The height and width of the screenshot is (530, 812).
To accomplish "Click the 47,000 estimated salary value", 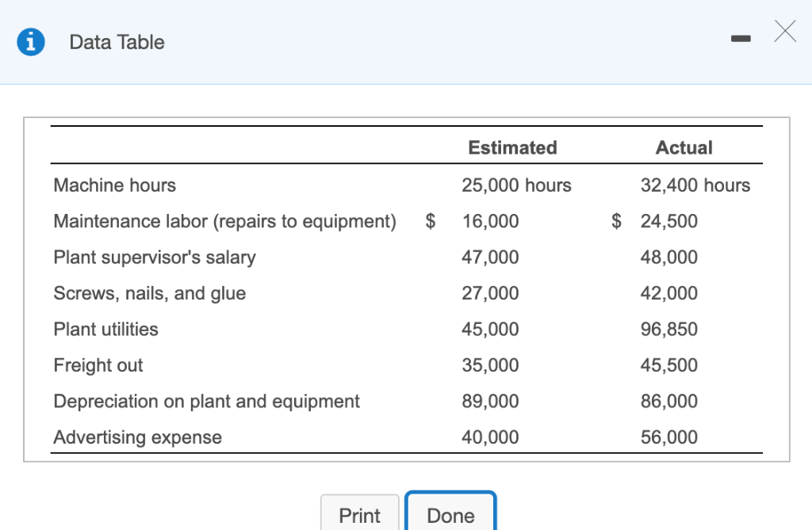I will [x=490, y=257].
